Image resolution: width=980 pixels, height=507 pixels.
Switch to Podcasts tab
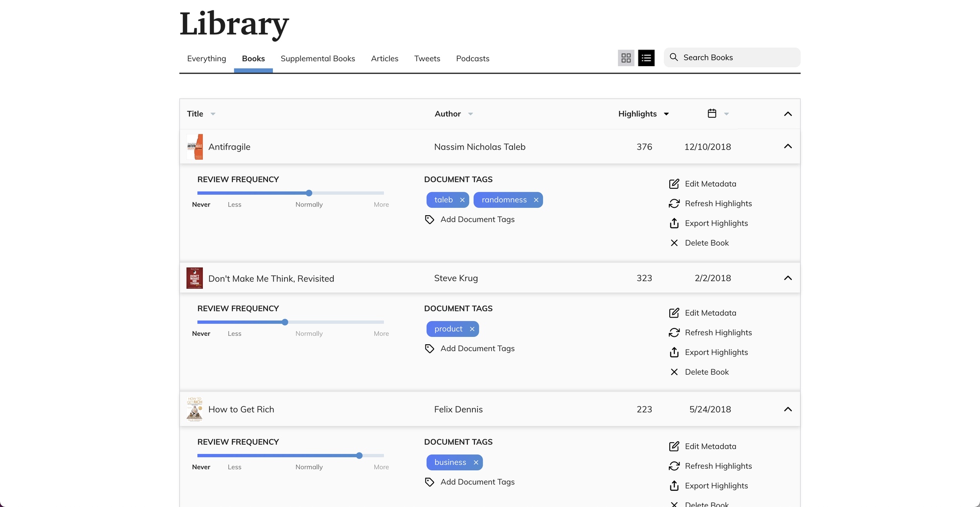click(x=473, y=58)
